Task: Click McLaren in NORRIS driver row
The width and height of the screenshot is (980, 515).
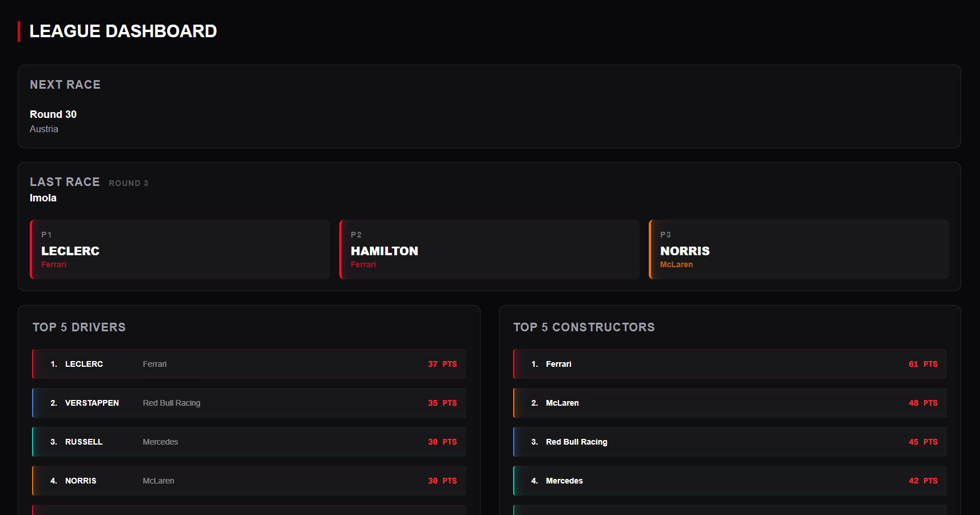Action: 158,481
